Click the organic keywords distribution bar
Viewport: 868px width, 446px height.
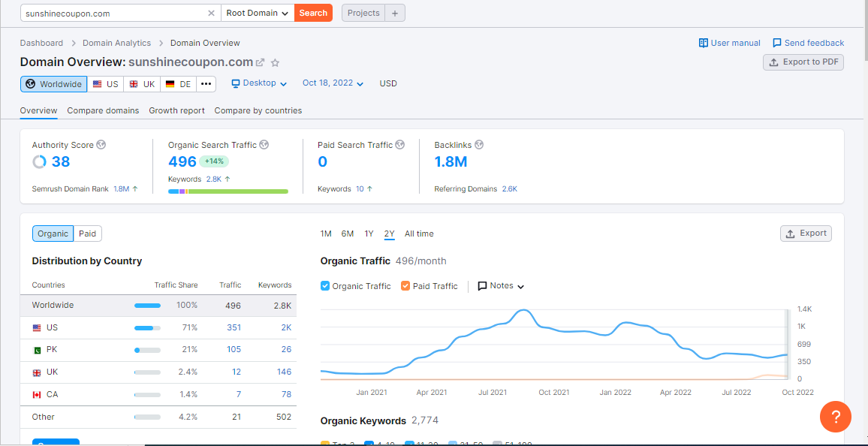click(228, 191)
